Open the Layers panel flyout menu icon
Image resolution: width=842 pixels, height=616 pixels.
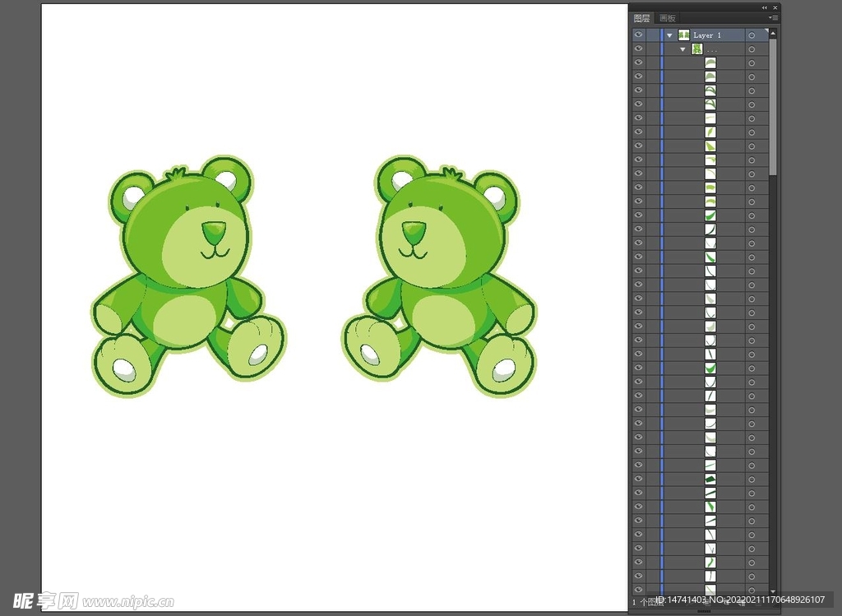(773, 17)
